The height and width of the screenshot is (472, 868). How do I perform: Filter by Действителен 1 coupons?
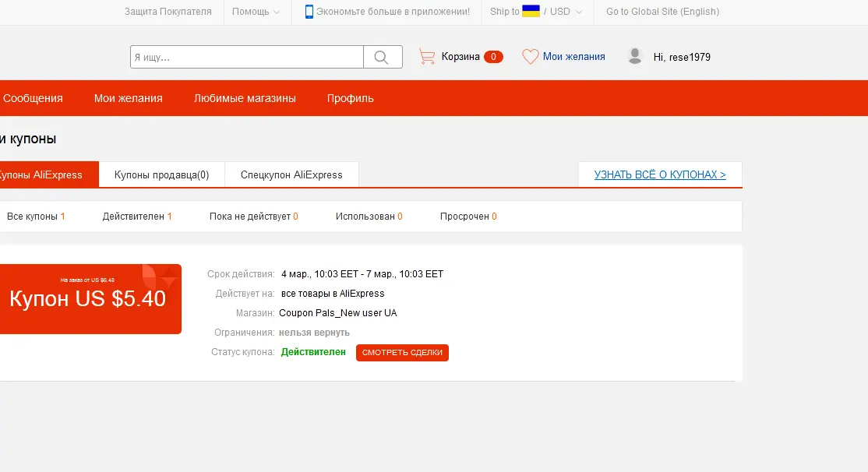click(x=137, y=217)
